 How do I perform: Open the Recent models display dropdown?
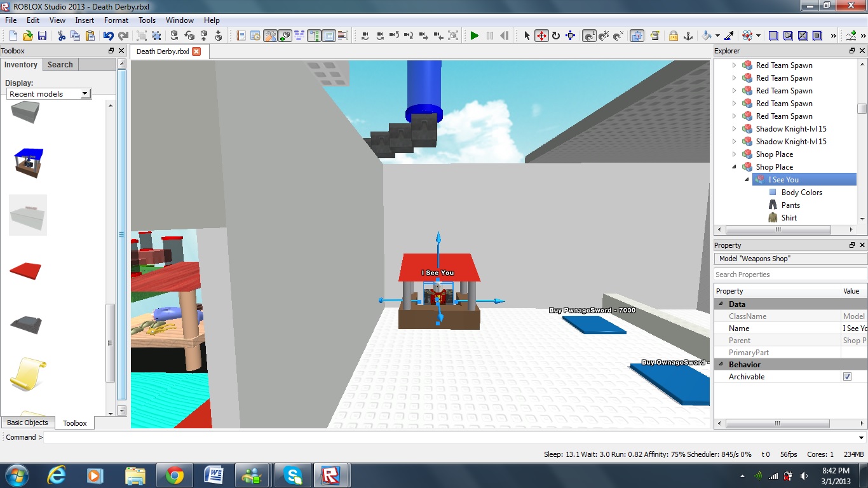(x=49, y=93)
